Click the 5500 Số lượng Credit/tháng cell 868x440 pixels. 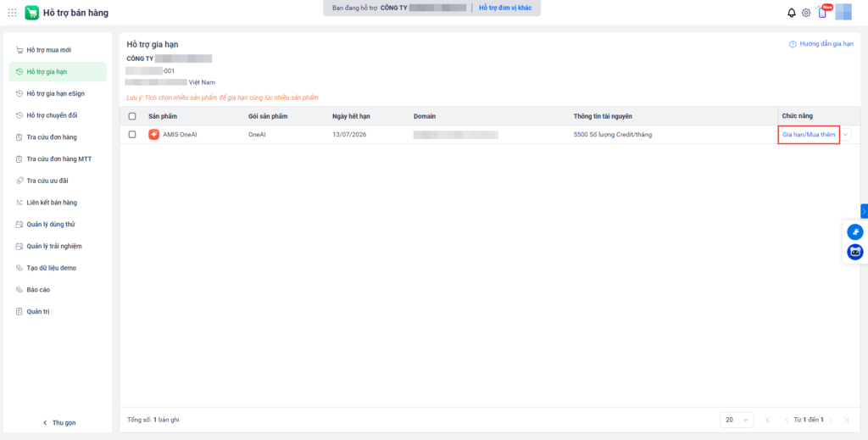click(613, 135)
